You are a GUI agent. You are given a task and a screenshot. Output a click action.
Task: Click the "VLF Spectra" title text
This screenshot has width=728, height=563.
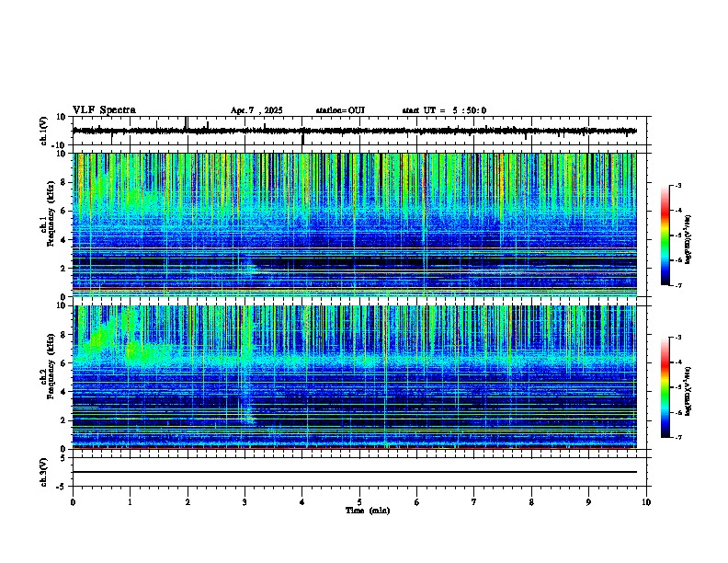click(104, 110)
